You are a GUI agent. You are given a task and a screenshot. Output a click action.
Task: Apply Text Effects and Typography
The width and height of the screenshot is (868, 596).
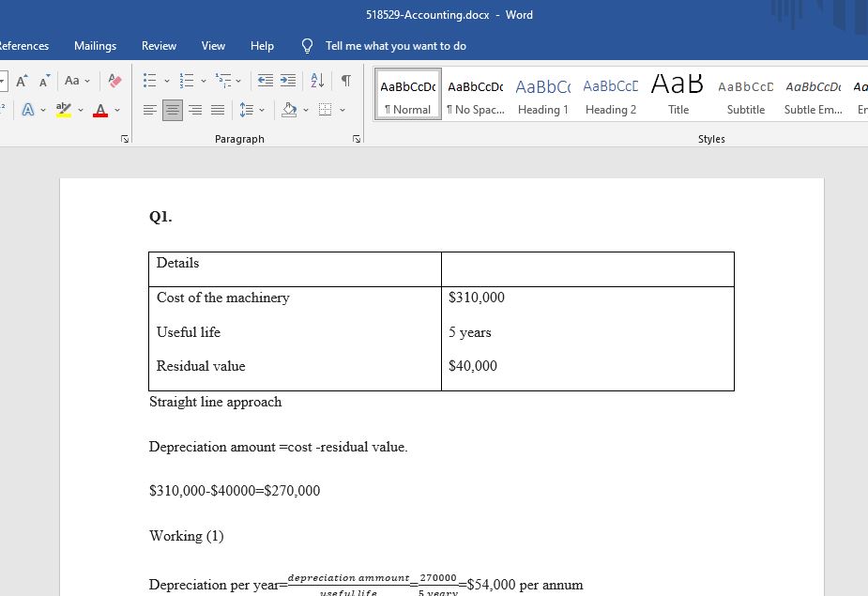(27, 110)
